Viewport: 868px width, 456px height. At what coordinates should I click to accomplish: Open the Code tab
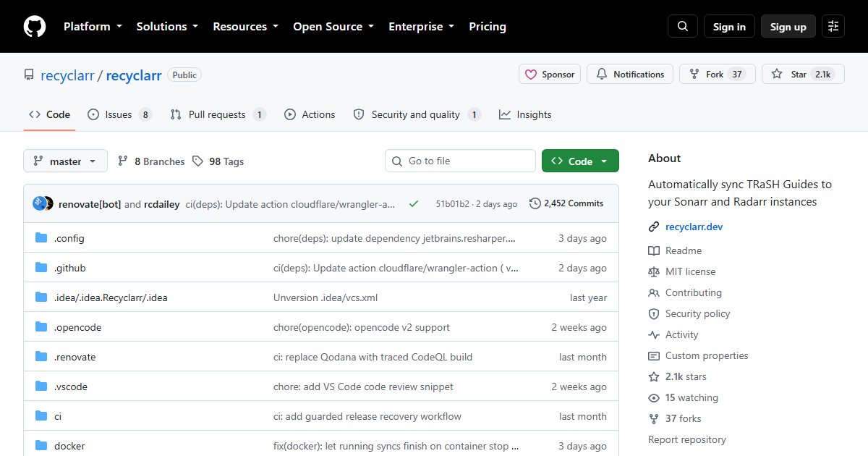(x=49, y=114)
